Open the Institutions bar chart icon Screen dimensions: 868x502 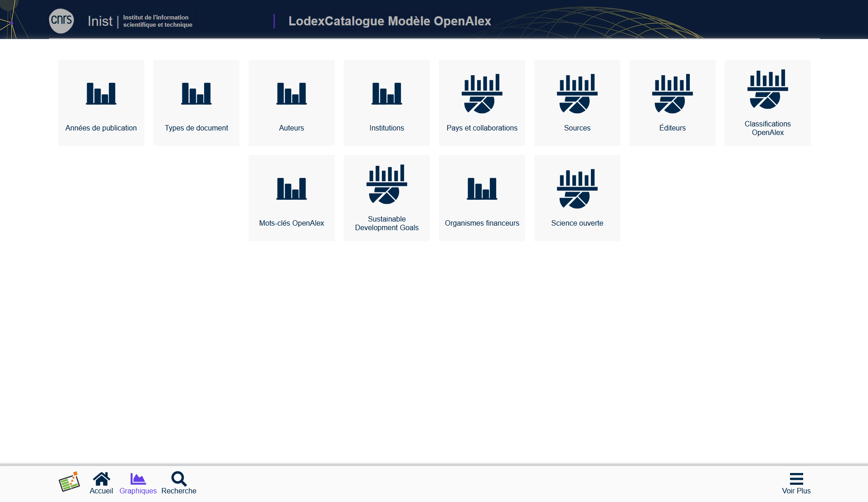click(387, 94)
